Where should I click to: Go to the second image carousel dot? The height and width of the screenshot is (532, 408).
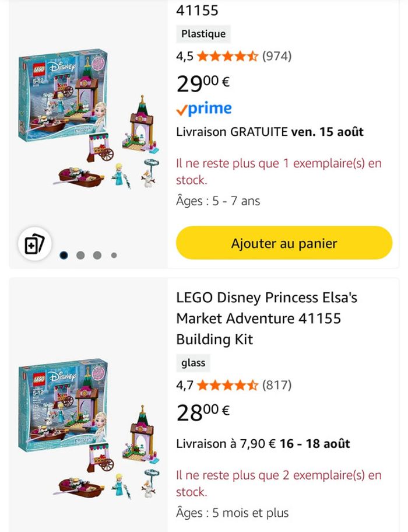[x=80, y=255]
